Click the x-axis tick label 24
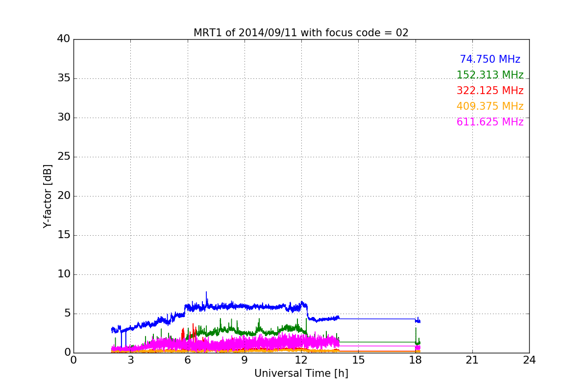Screen dimensions: 588x392 tap(529, 360)
